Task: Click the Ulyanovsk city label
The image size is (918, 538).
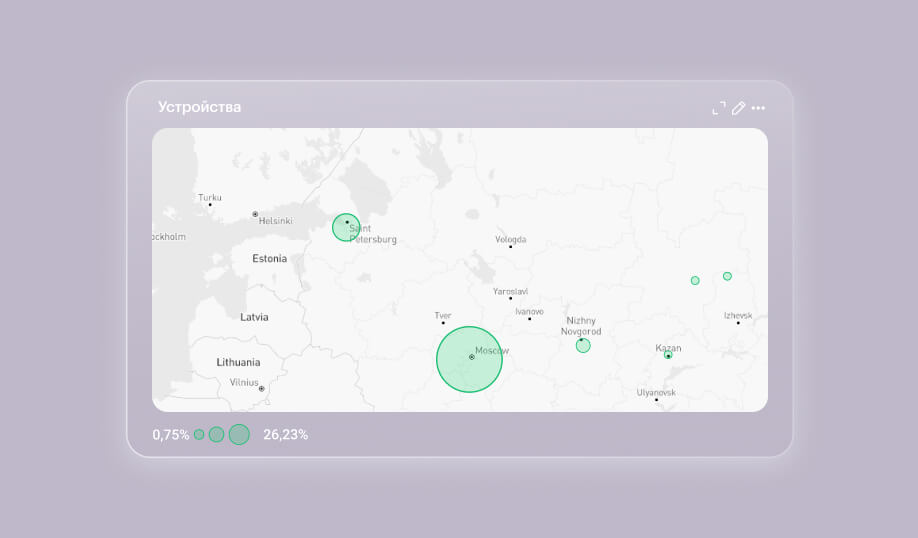Action: (656, 393)
